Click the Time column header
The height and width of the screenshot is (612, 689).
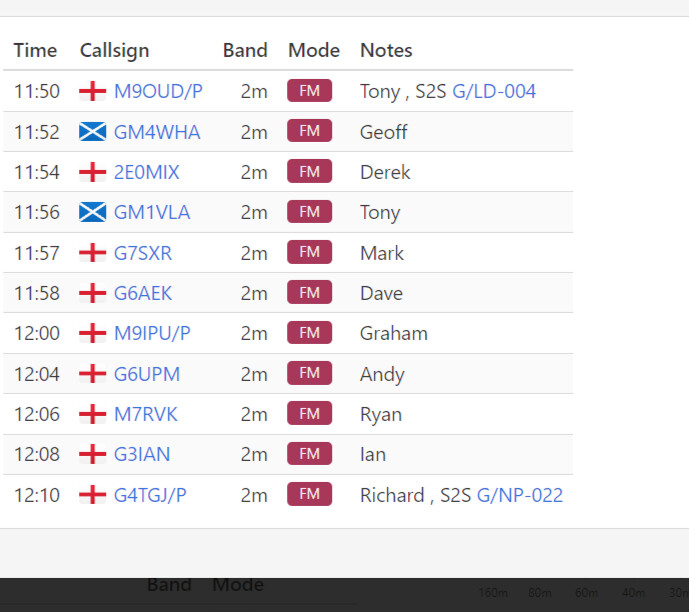[x=35, y=50]
